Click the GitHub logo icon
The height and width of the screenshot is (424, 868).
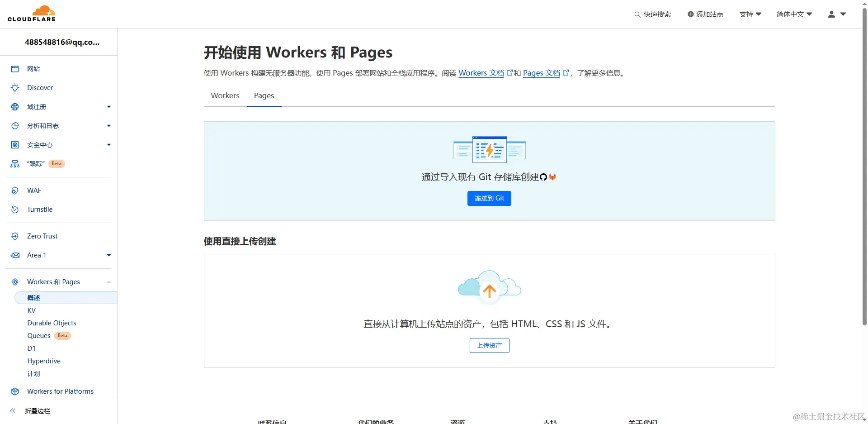(543, 177)
